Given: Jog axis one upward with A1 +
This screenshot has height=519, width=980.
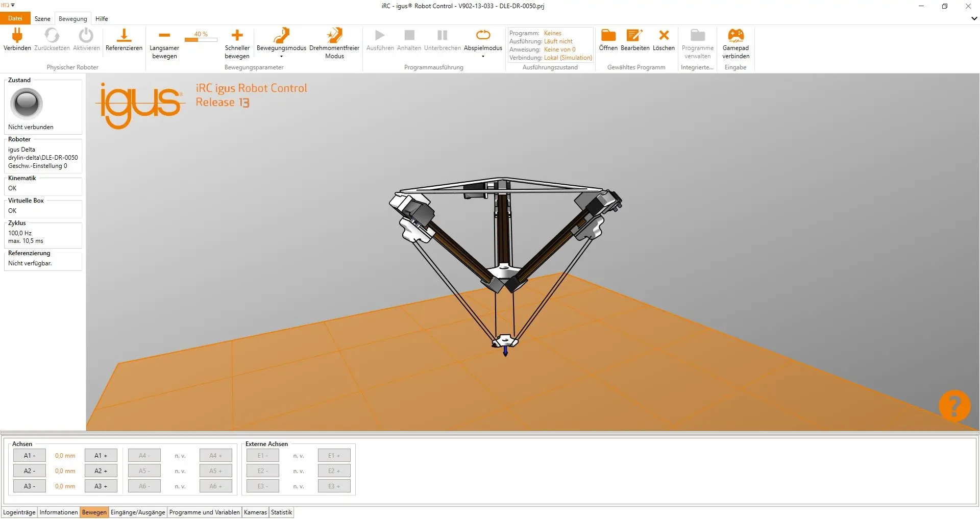Looking at the screenshot, I should coord(100,455).
